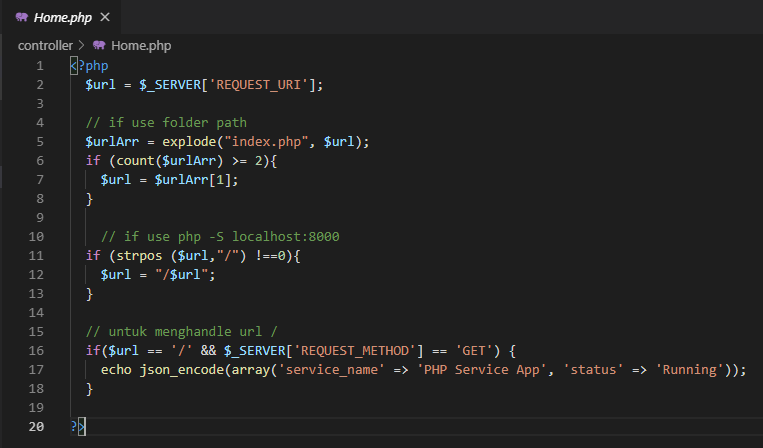
Task: Click closing brace on line 18
Action: (90, 389)
